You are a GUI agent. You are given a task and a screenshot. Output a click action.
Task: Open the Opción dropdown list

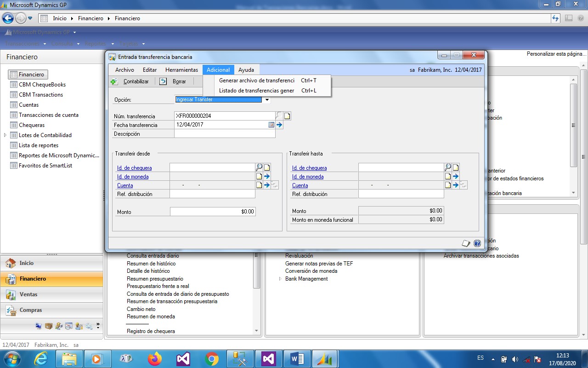coord(266,99)
